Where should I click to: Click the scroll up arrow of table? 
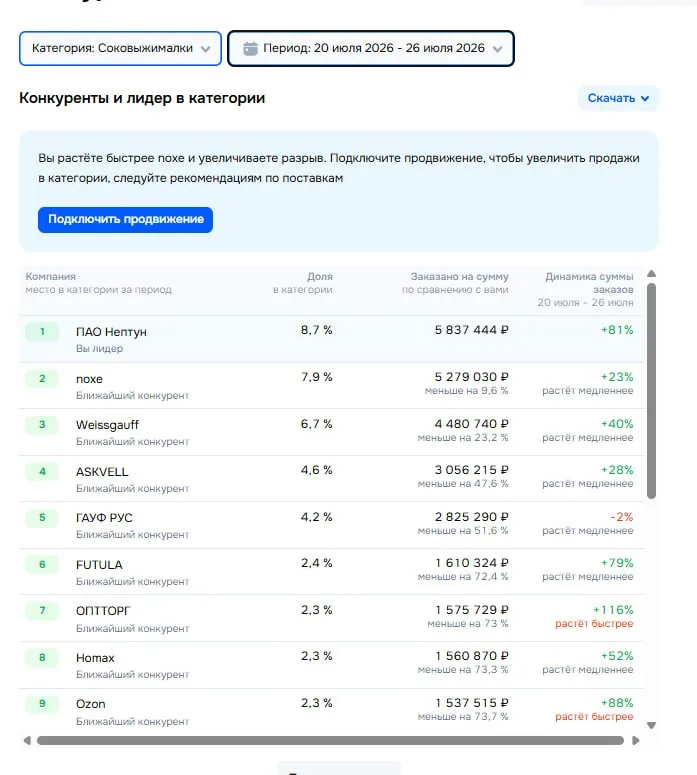[652, 273]
